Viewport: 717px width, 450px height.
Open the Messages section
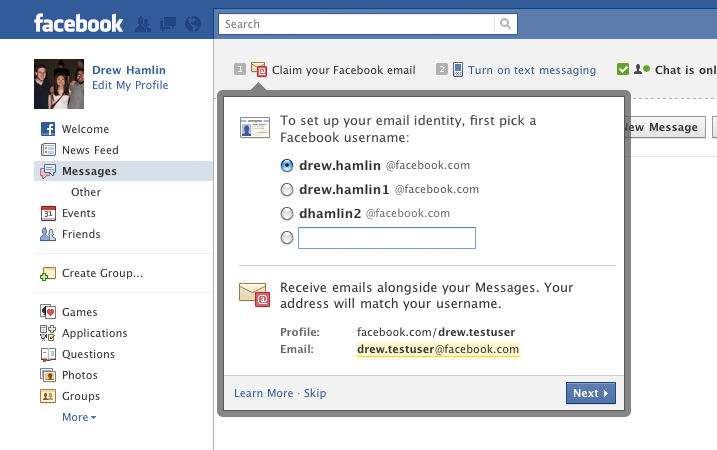89,171
